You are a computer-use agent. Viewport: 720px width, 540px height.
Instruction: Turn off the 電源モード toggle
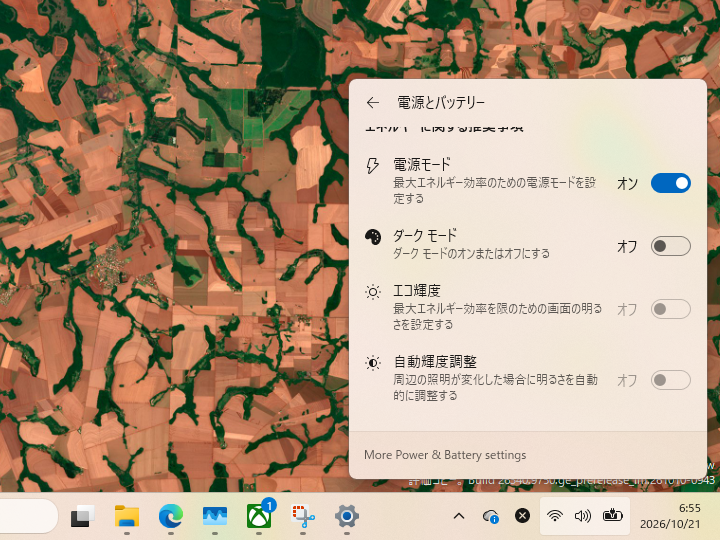click(670, 183)
